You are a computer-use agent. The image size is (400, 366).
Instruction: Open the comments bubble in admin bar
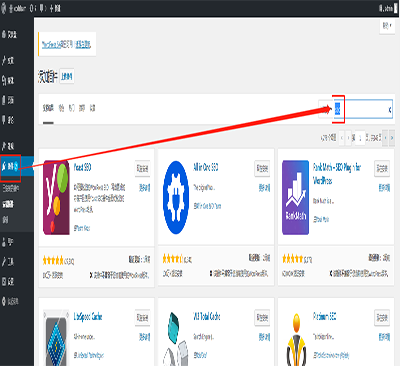coord(41,8)
